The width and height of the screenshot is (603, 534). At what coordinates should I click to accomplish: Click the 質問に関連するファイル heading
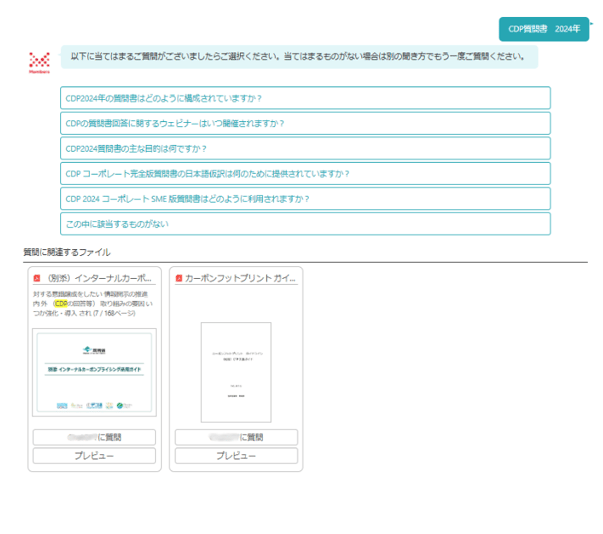point(67,252)
